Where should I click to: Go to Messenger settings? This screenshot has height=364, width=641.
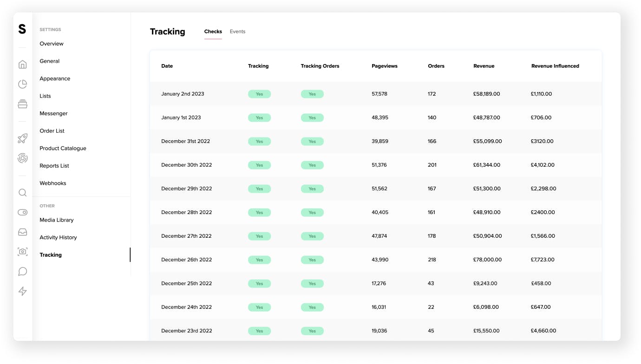(x=53, y=113)
